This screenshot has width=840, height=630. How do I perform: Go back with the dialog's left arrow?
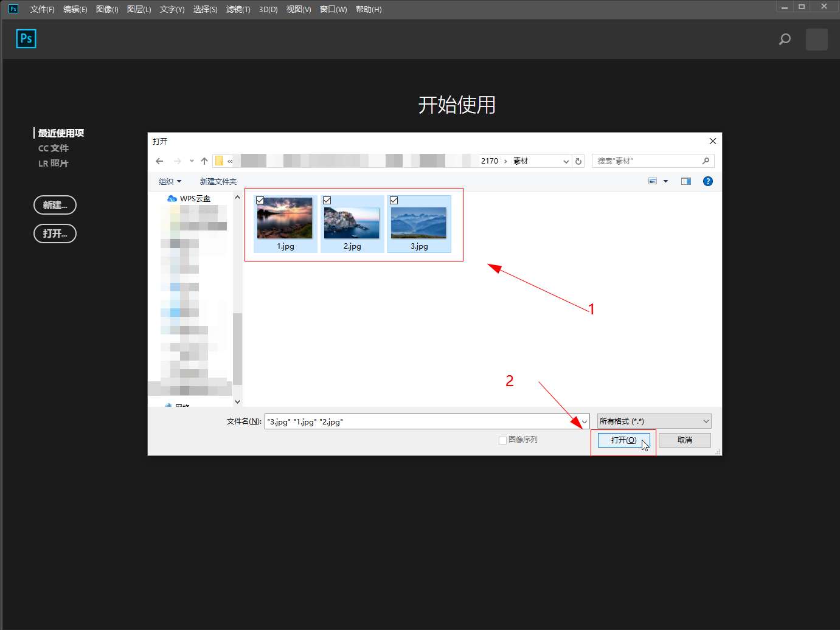tap(159, 161)
